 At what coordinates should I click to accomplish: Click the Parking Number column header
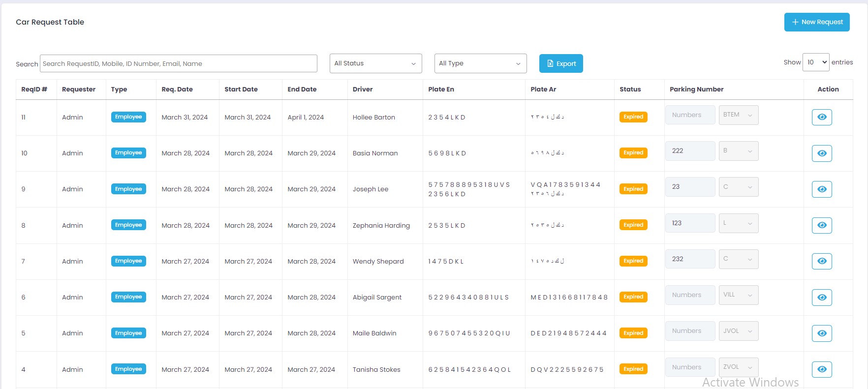coord(696,90)
